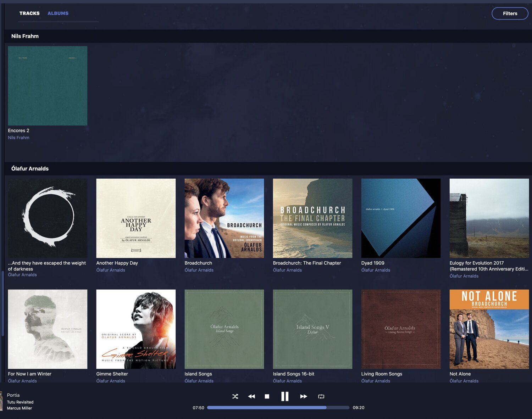Click the artist link under Gimme Shelter

pyautogui.click(x=111, y=381)
